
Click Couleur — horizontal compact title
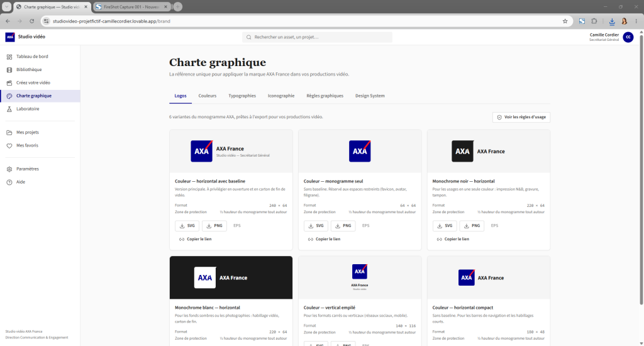(x=462, y=308)
